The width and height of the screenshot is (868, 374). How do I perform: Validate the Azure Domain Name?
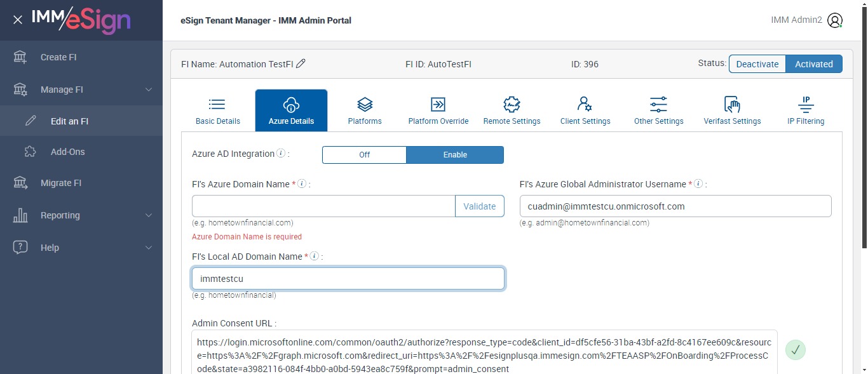[x=480, y=206]
